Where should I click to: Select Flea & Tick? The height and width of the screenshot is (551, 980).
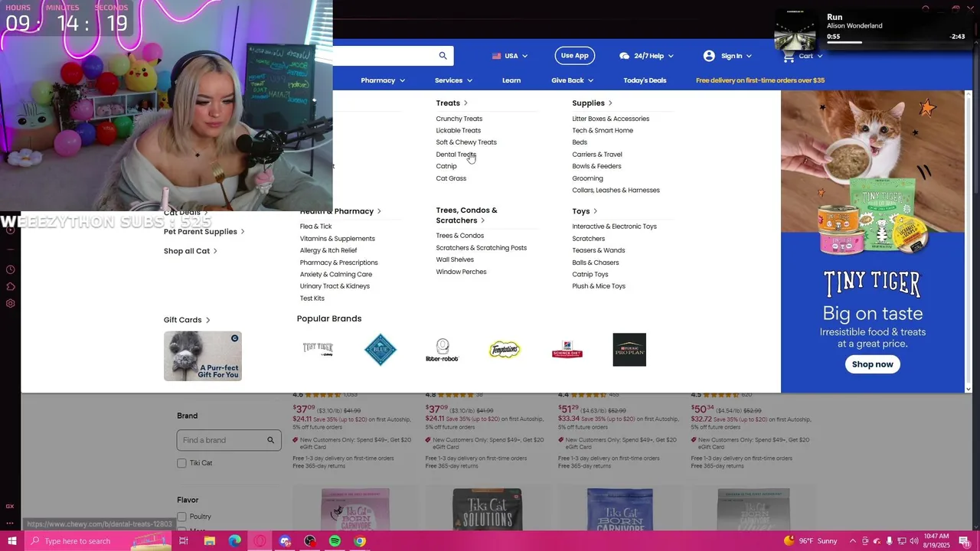point(315,227)
